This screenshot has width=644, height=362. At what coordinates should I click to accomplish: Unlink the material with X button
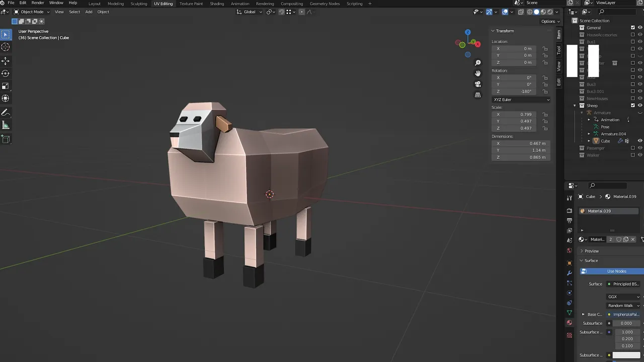tap(633, 239)
